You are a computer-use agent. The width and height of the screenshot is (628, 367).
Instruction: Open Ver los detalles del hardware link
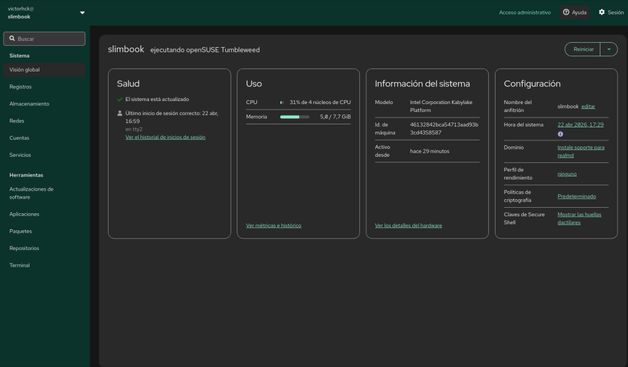coord(408,226)
